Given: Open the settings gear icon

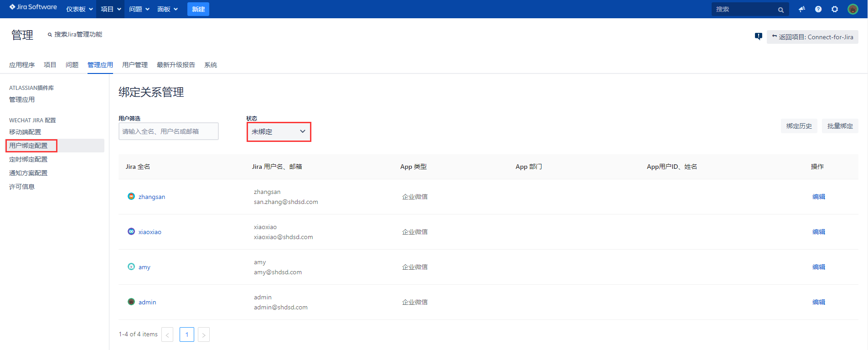Looking at the screenshot, I should [835, 9].
